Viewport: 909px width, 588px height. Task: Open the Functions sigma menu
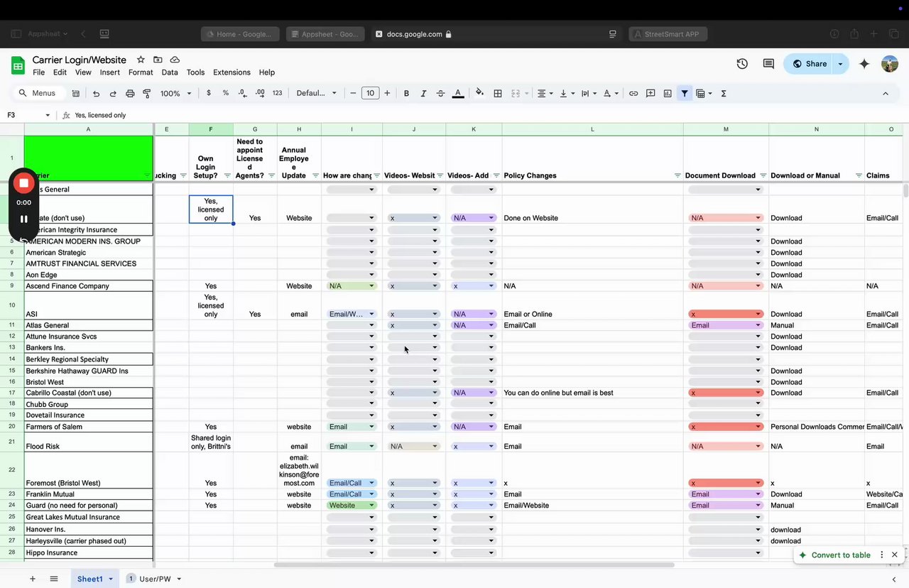pos(724,93)
